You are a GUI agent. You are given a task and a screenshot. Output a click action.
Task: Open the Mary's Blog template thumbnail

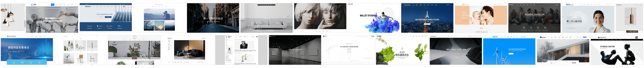pyautogui.click(x=241, y=50)
